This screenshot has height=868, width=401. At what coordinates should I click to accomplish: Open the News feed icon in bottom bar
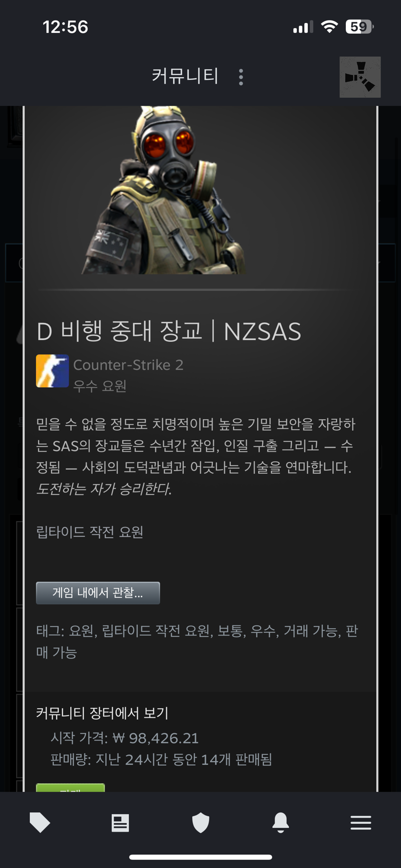point(120,822)
